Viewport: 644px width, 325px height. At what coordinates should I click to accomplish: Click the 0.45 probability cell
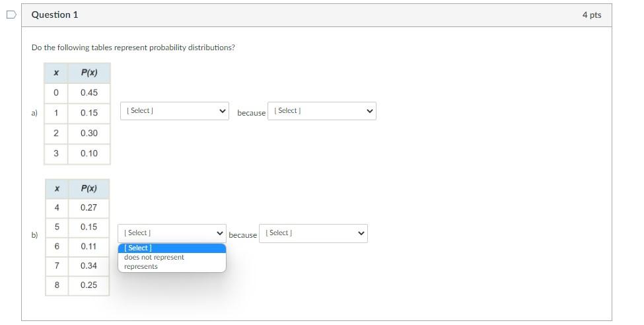89,93
